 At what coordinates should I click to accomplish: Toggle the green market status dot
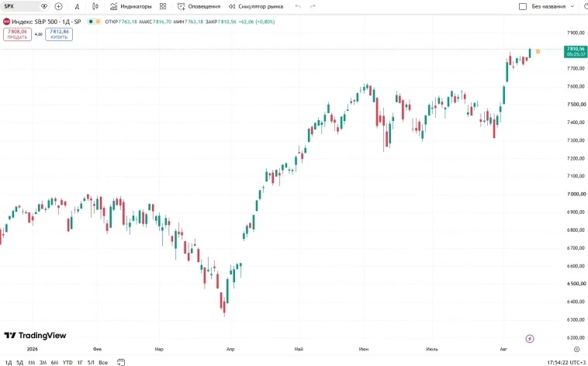pos(91,22)
